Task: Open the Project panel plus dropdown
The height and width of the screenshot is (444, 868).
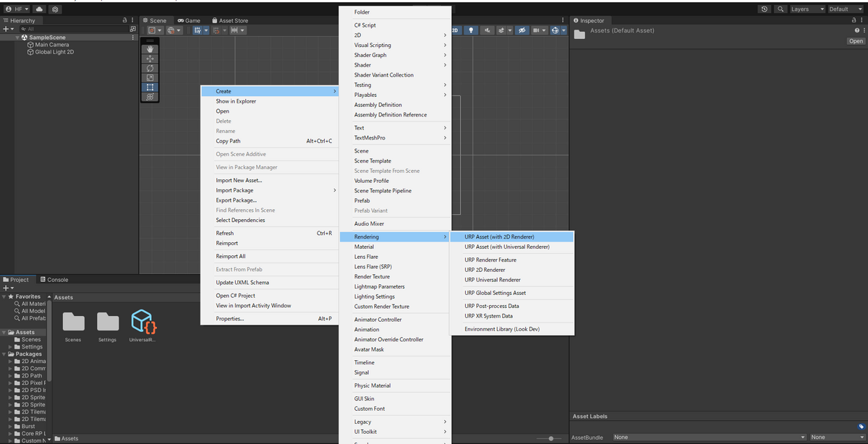Action: pyautogui.click(x=7, y=288)
